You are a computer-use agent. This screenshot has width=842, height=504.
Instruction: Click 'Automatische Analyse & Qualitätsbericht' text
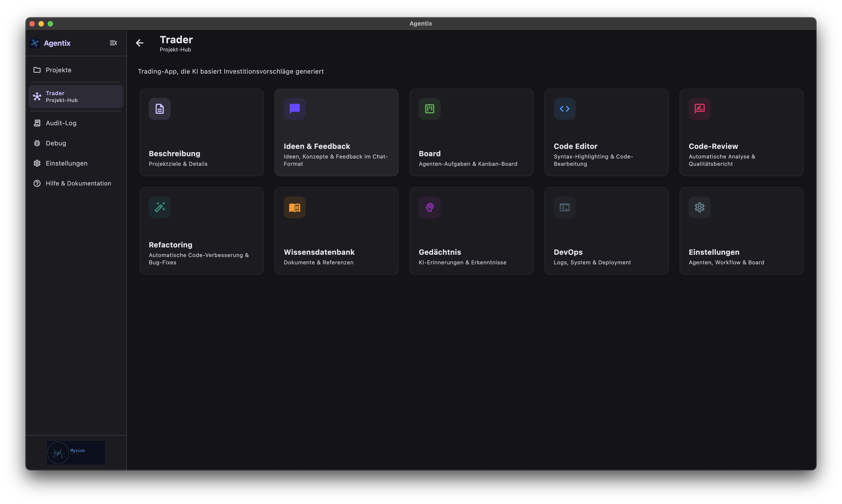[x=722, y=160]
